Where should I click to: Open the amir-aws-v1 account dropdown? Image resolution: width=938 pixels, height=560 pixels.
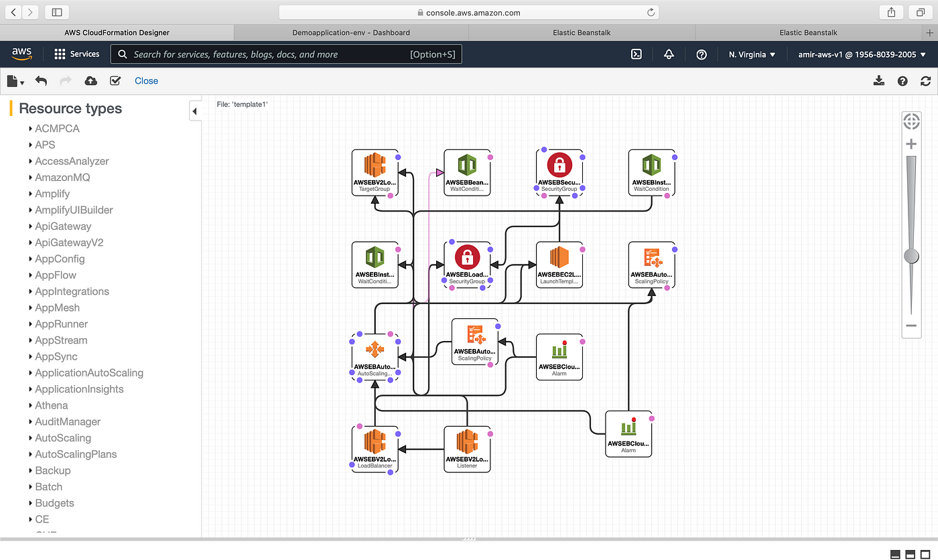862,55
